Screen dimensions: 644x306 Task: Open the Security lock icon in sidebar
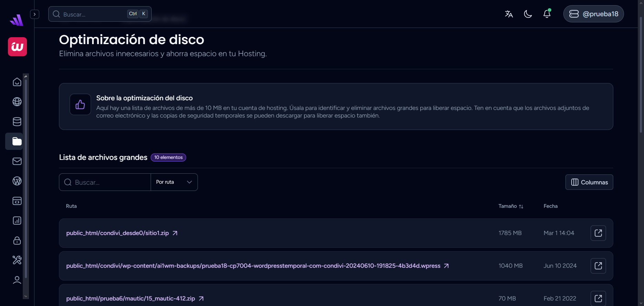(17, 241)
